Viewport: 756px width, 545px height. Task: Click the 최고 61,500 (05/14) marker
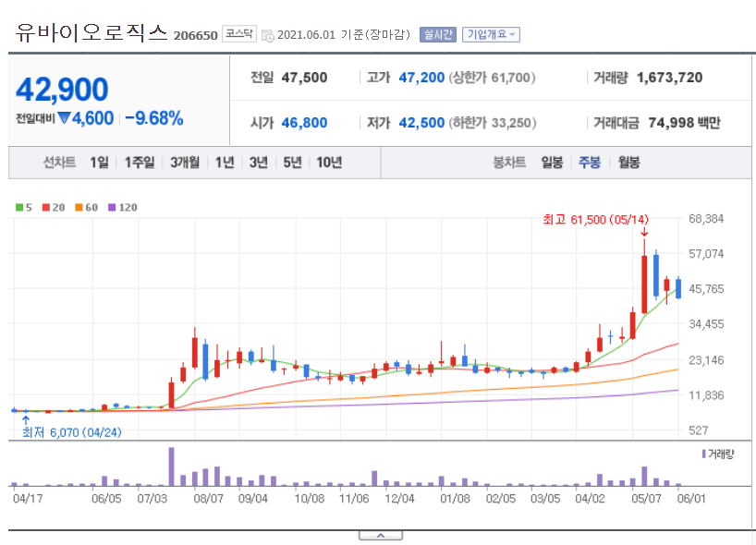coord(596,220)
